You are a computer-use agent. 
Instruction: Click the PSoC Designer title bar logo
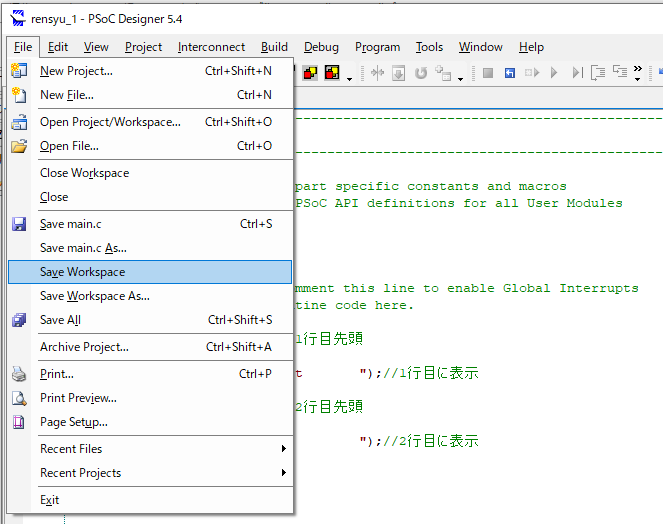point(17,19)
